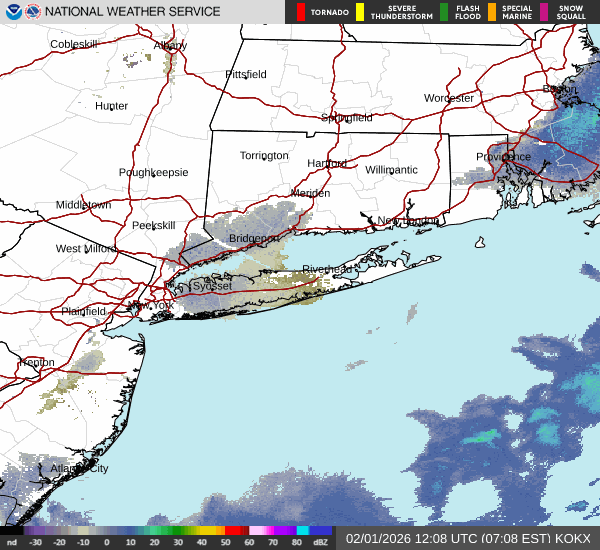Click the timestamp showing 12:08 UTC KOKX

[468, 539]
